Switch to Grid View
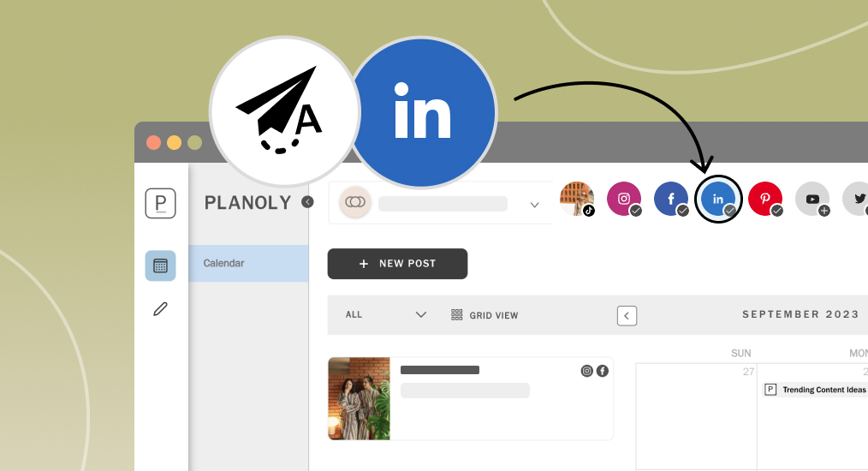The height and width of the screenshot is (471, 868). [485, 315]
